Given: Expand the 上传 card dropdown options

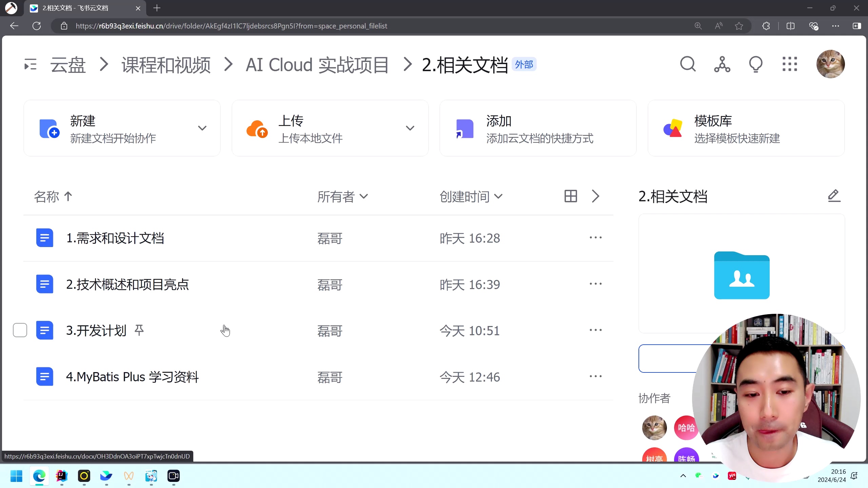Looking at the screenshot, I should coord(410,128).
